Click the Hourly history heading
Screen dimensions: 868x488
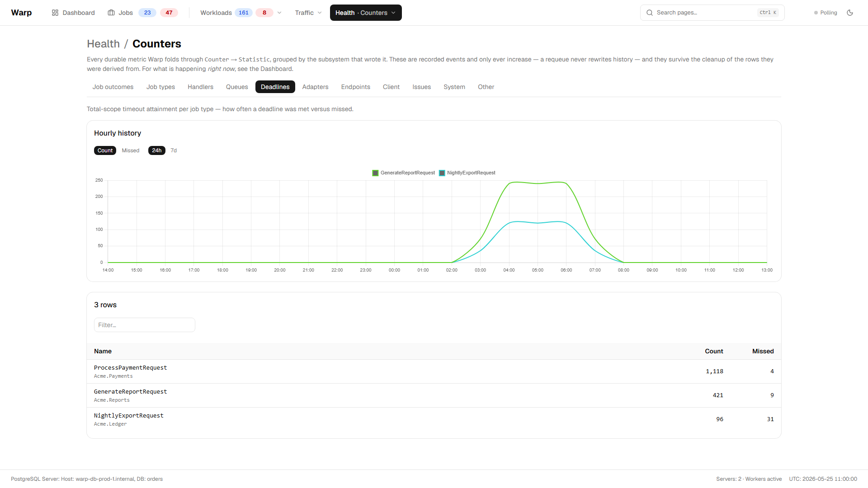click(118, 133)
